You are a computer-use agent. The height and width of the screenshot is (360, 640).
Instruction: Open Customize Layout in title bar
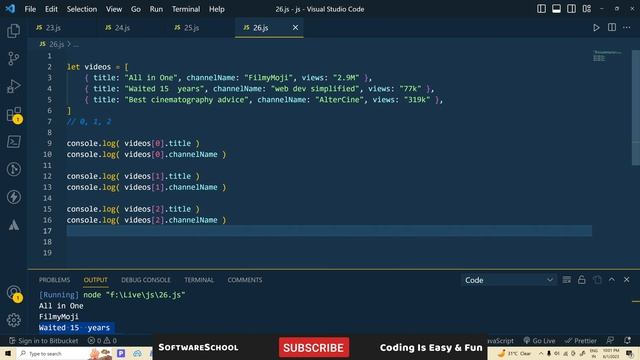click(x=587, y=9)
